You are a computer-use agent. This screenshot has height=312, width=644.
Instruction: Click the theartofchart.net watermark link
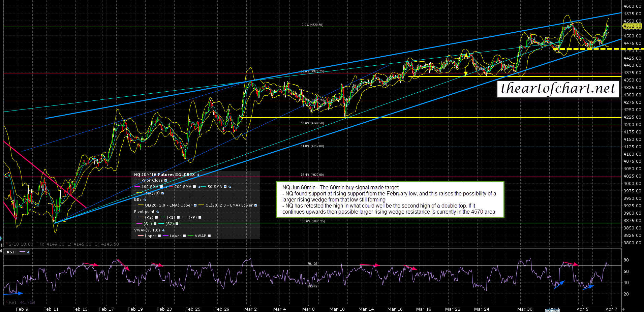(x=558, y=88)
